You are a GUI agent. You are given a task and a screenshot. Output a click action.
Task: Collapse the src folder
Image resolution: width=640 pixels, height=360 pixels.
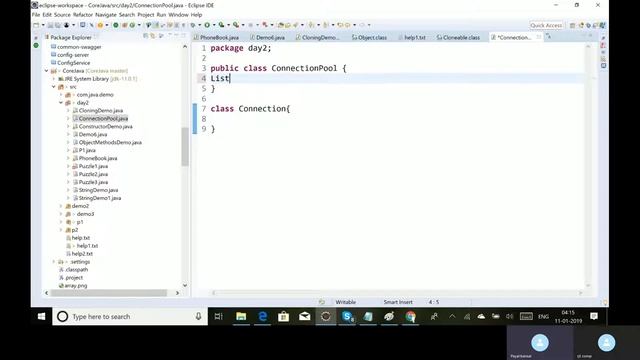(x=54, y=87)
